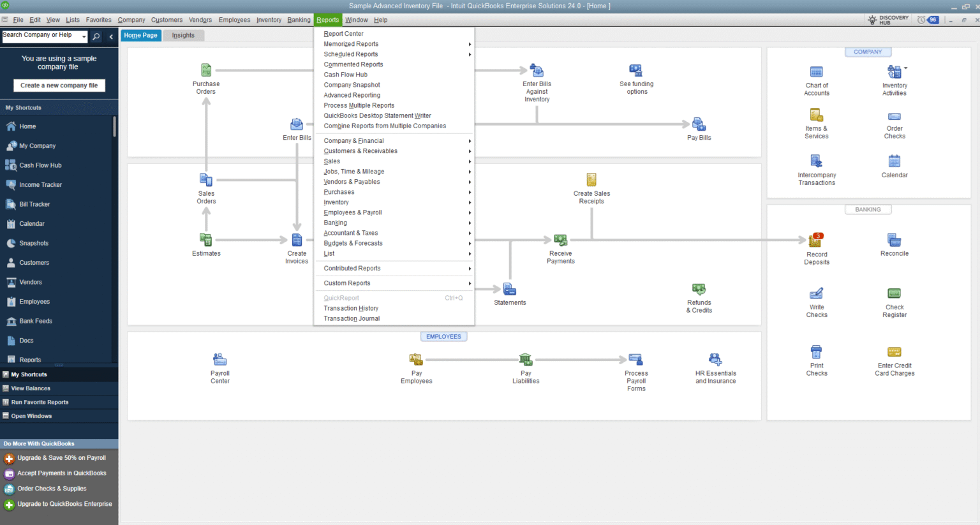The height and width of the screenshot is (525, 980).
Task: Click the Payroll Center icon
Action: [219, 360]
